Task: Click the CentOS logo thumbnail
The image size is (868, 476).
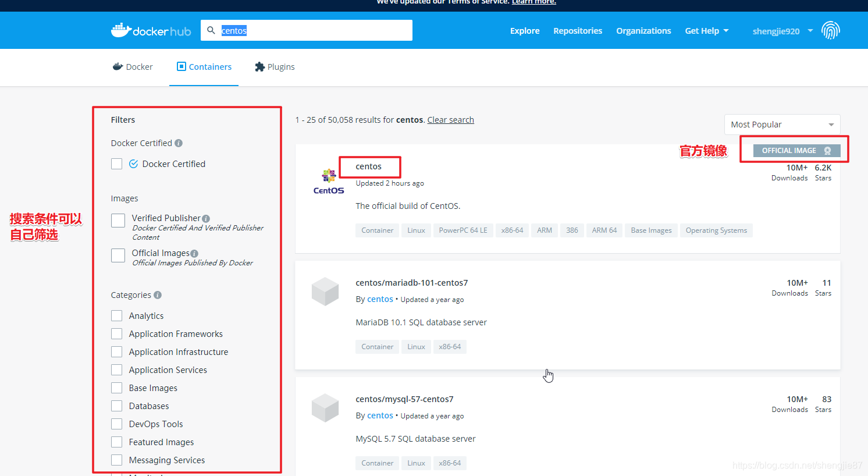Action: [329, 182]
